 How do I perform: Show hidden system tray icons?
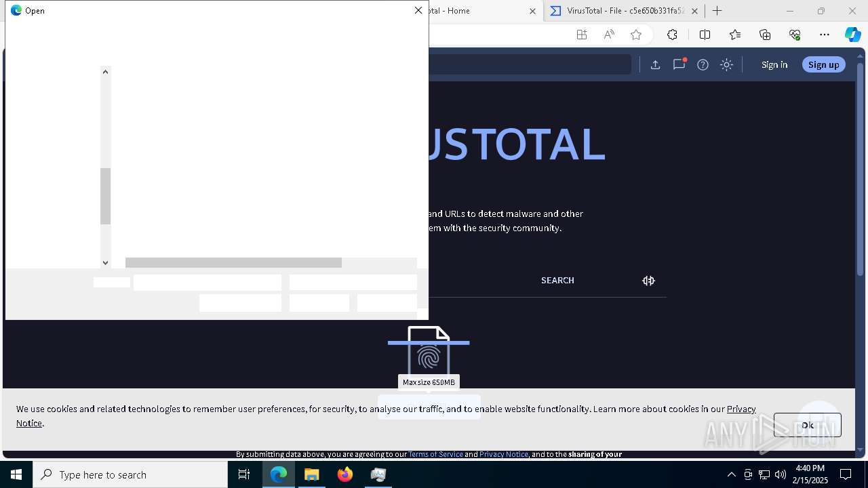(x=731, y=474)
